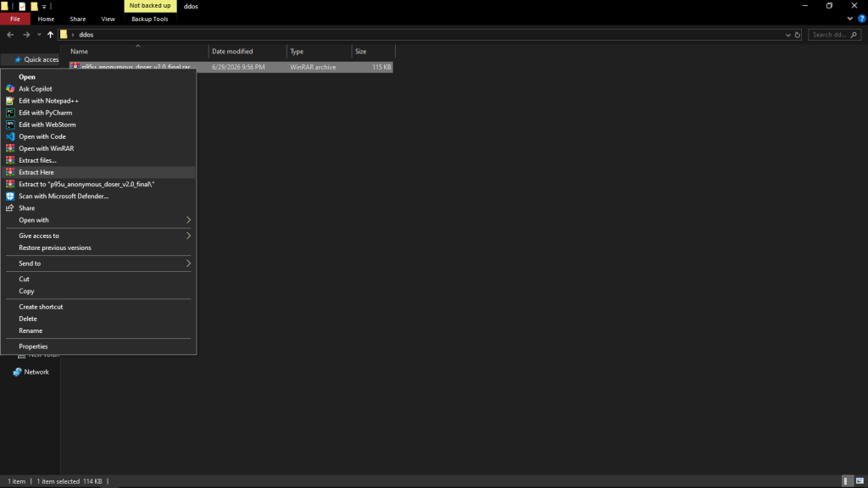
Task: Open the Home ribbon tab
Action: click(x=46, y=19)
